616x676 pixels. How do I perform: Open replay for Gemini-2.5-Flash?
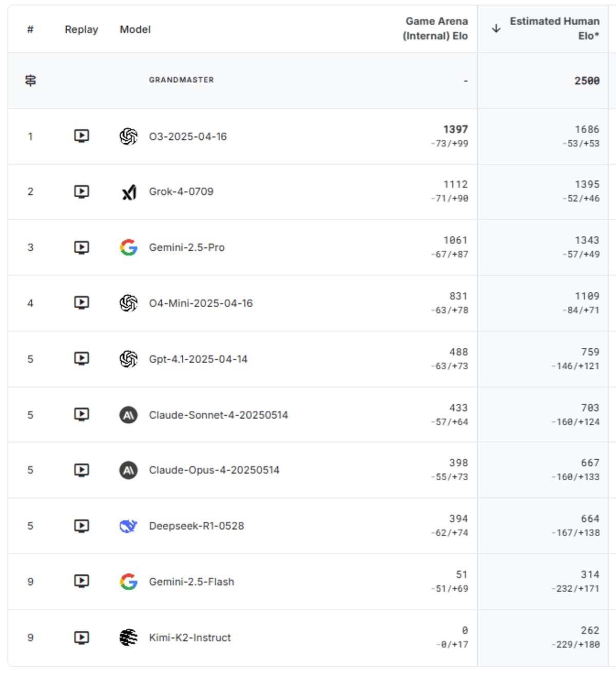pyautogui.click(x=81, y=581)
